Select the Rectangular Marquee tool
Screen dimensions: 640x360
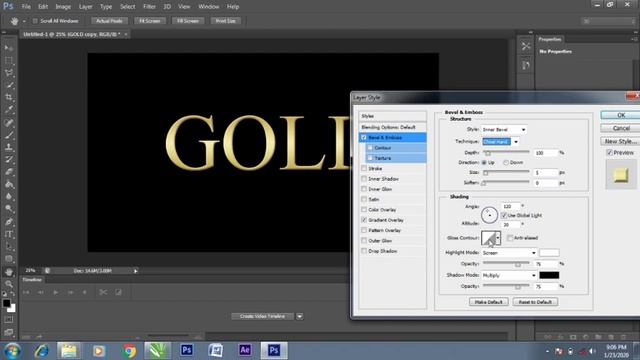tap(9, 60)
